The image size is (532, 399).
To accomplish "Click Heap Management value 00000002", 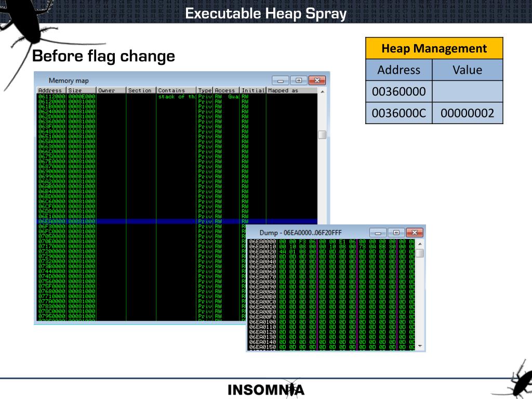I will (467, 113).
